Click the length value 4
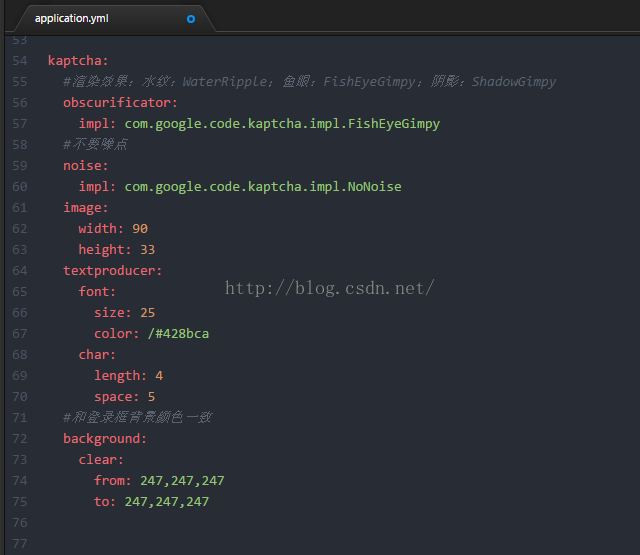Screen dimensions: 640x555 (159, 376)
